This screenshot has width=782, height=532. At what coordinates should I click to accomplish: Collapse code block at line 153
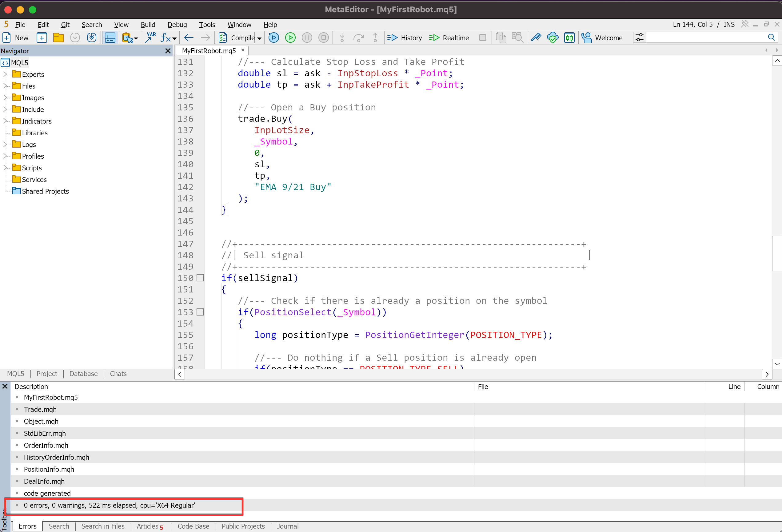[200, 312]
